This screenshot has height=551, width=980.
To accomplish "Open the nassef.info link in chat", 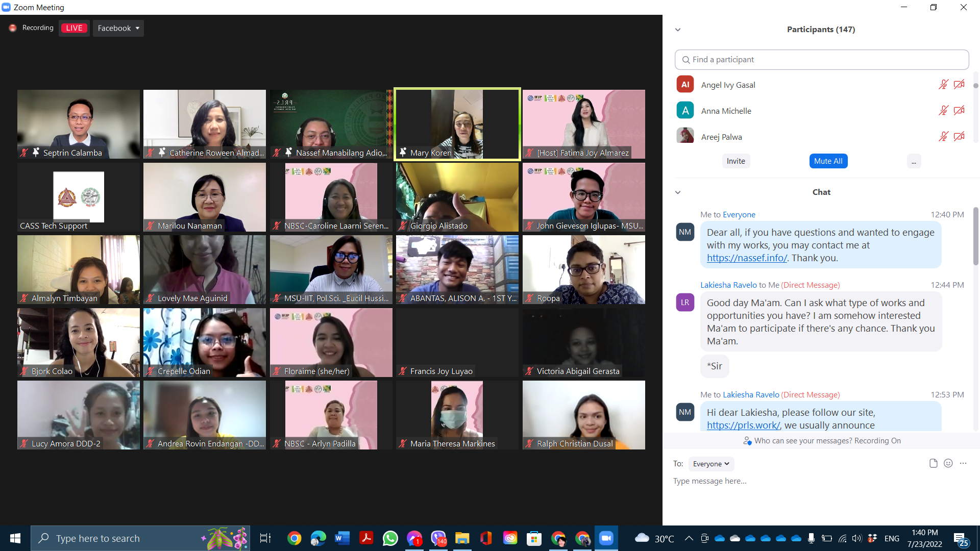I will pyautogui.click(x=746, y=258).
